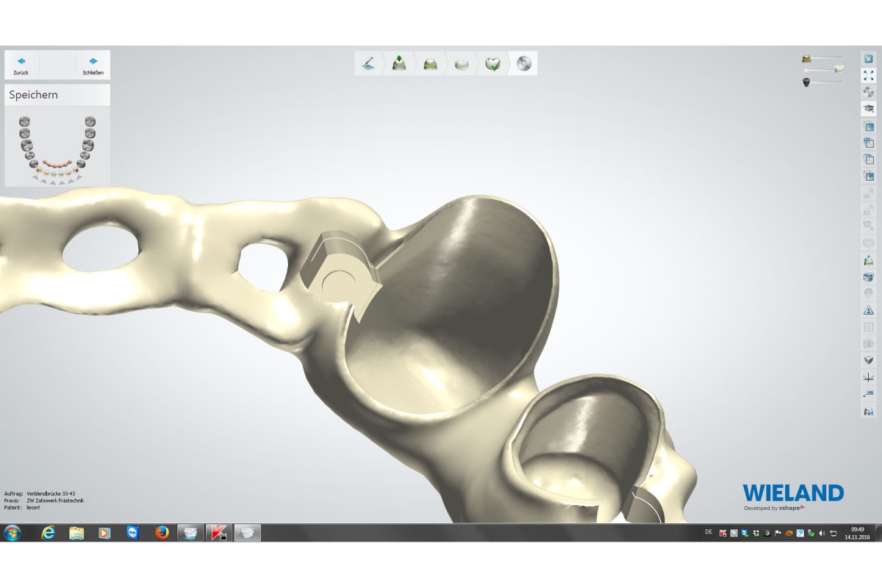Select the workflow step with green download arrow
Image resolution: width=882 pixels, height=588 pixels.
click(399, 64)
